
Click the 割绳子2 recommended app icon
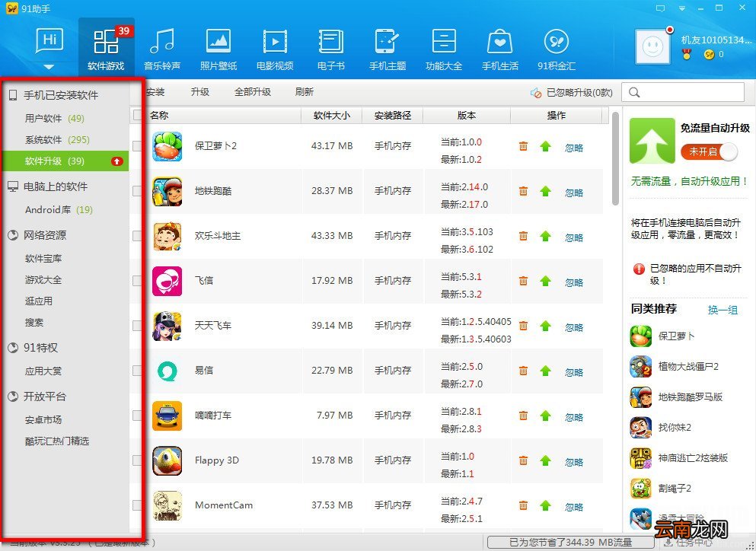coord(641,489)
